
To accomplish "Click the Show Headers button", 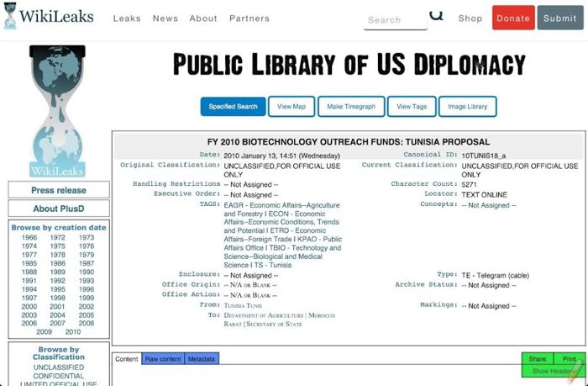I will [x=553, y=371].
